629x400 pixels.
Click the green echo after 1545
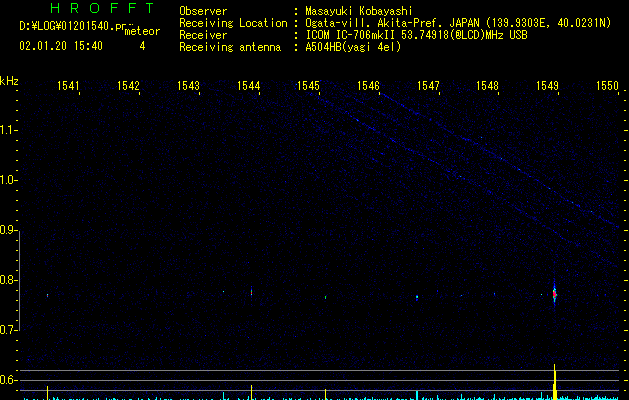pyautogui.click(x=325, y=297)
